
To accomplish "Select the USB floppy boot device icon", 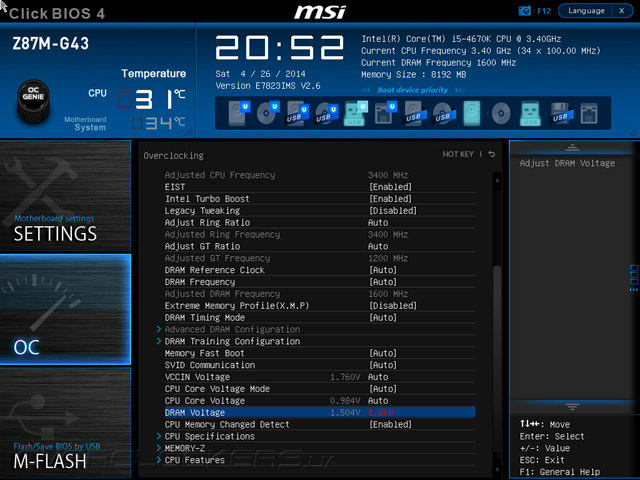I will pos(562,113).
